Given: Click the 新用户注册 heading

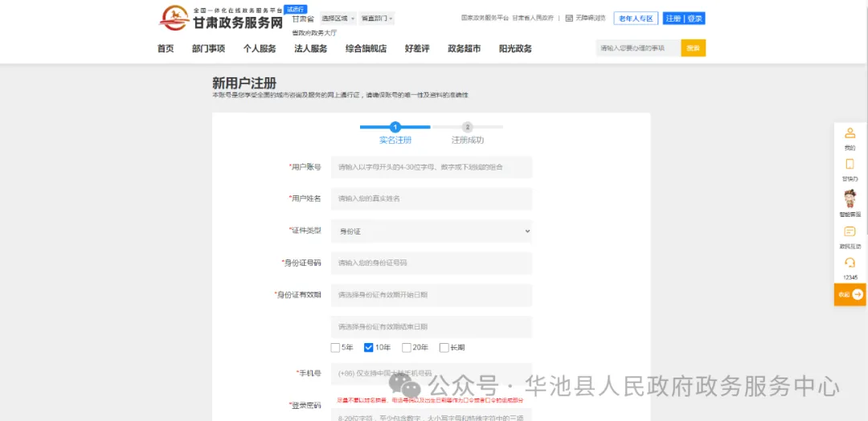Looking at the screenshot, I should pos(244,84).
